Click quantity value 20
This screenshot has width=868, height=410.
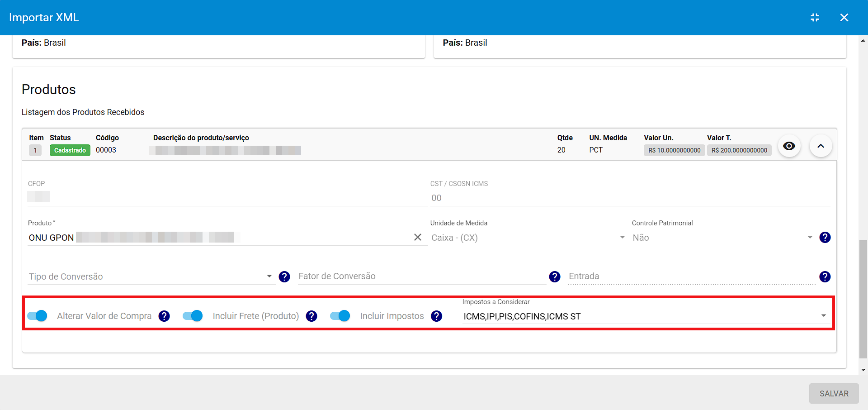click(561, 150)
